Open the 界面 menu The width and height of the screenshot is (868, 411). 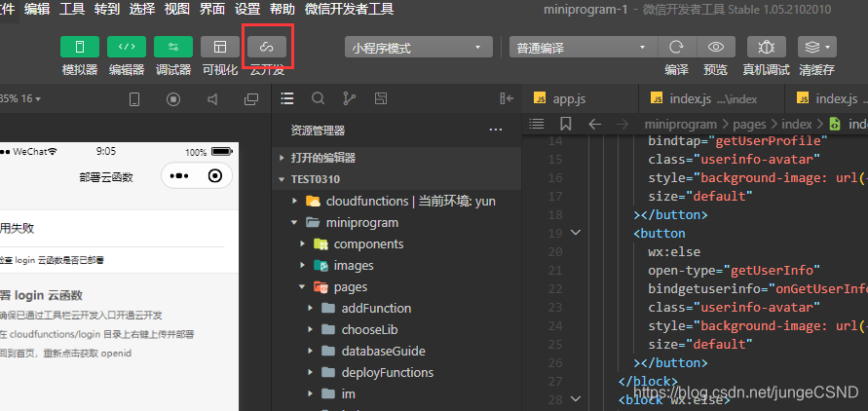(212, 9)
